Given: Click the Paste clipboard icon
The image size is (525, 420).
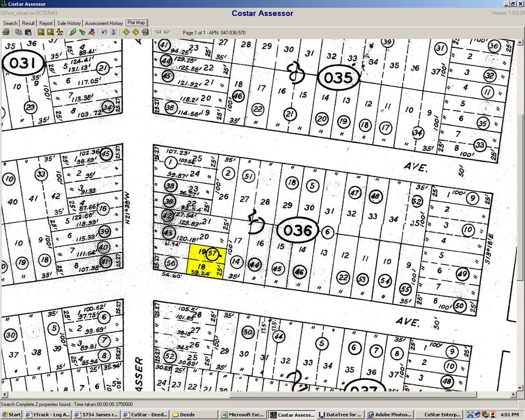Looking at the screenshot, I should click(x=28, y=32).
